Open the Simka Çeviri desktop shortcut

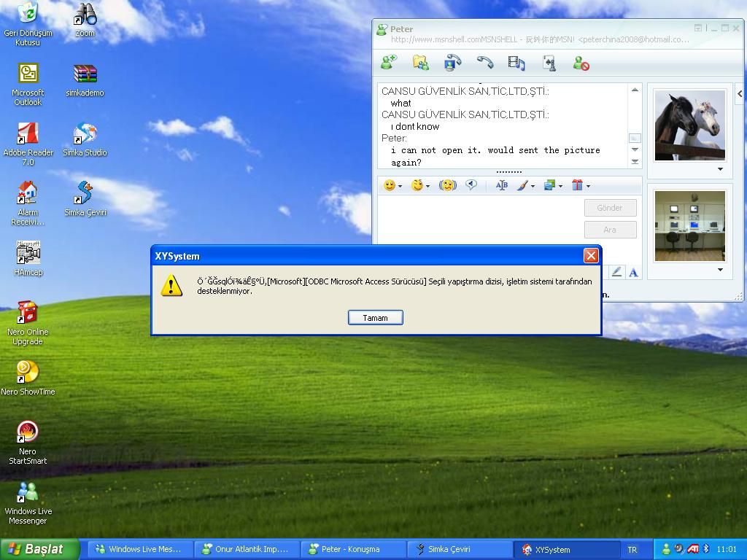(85, 199)
